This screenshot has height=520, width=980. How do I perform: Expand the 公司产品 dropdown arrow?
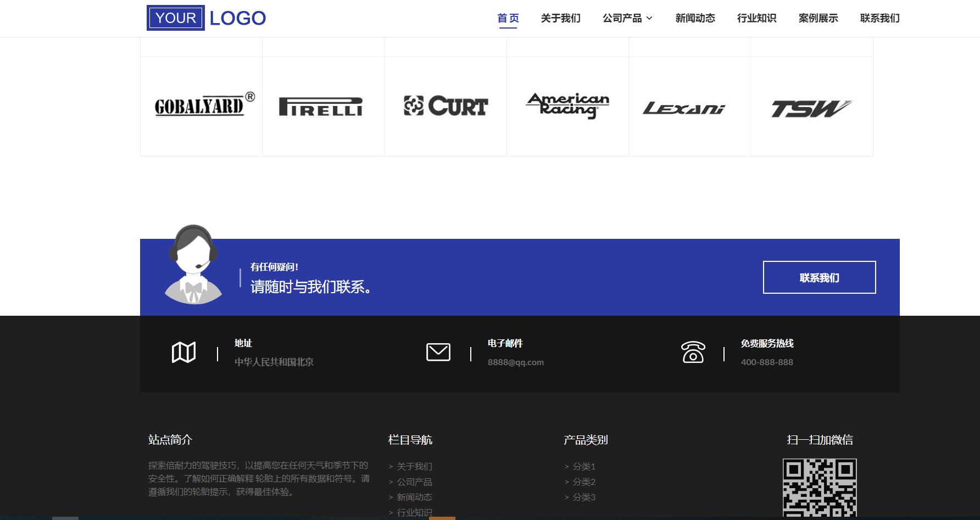pos(649,18)
